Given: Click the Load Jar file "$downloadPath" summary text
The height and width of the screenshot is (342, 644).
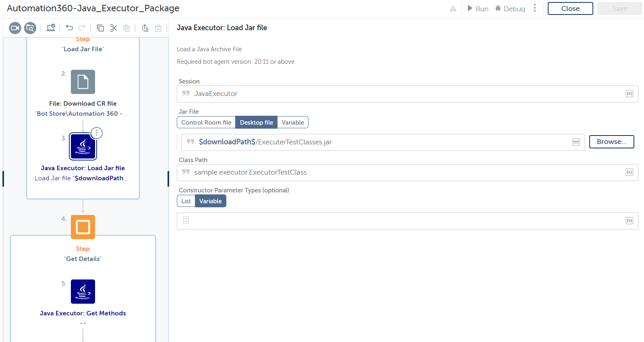Looking at the screenshot, I should (81, 178).
